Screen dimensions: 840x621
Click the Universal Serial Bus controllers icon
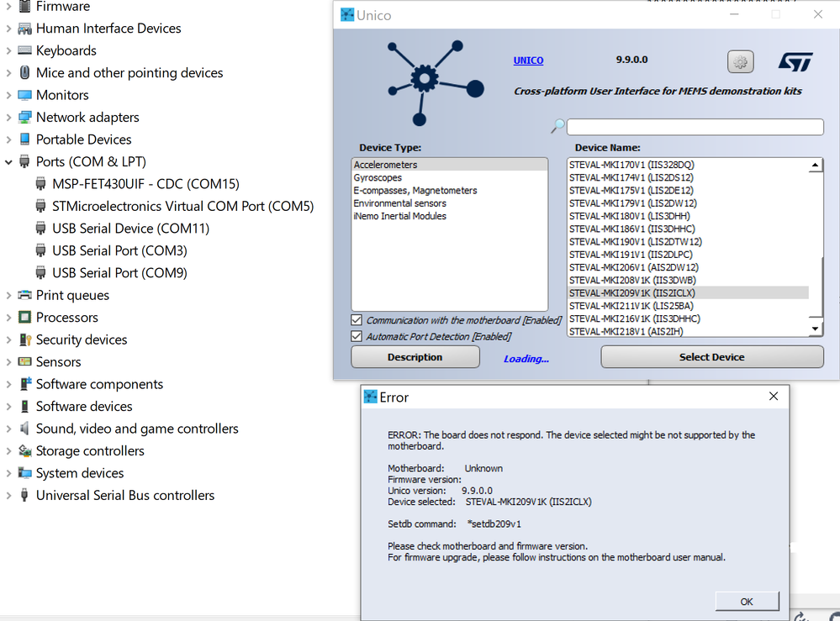click(24, 495)
